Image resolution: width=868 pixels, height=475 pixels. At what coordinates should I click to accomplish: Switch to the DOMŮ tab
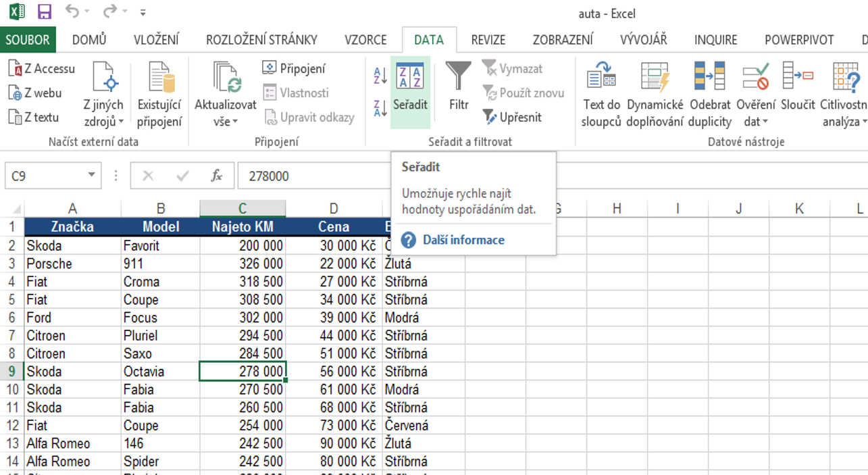89,40
